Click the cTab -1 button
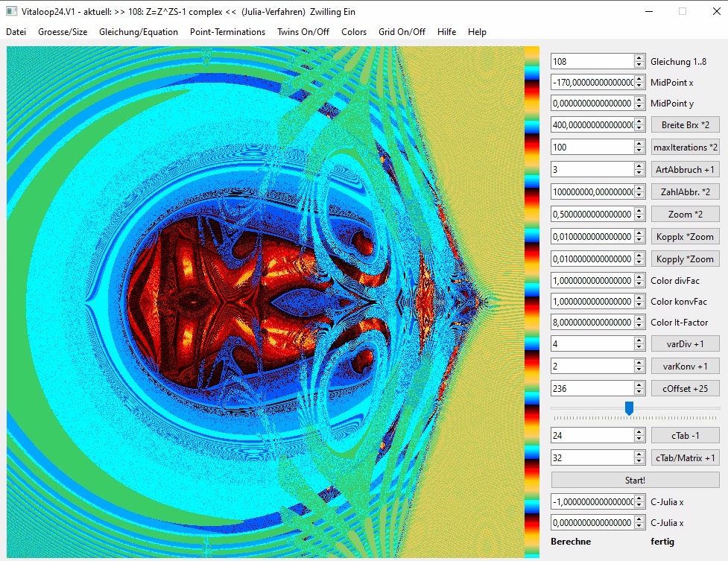728x561 pixels. coord(686,436)
